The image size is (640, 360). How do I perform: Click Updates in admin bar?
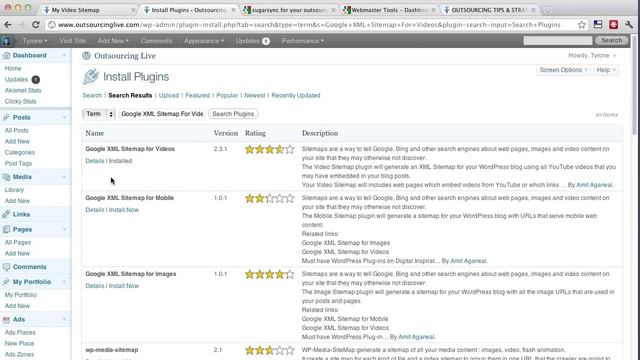click(x=253, y=41)
